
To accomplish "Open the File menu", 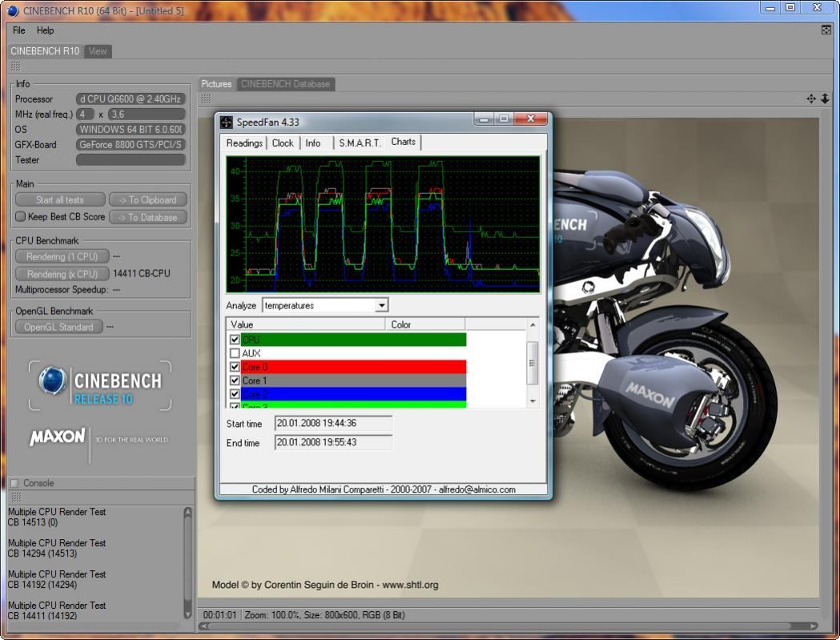I will (x=18, y=30).
